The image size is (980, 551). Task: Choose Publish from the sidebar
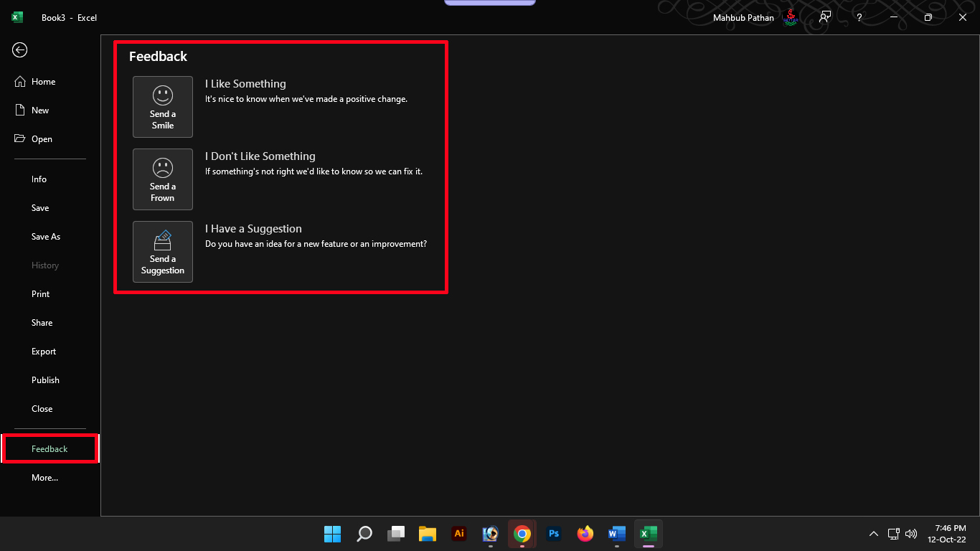tap(50, 380)
